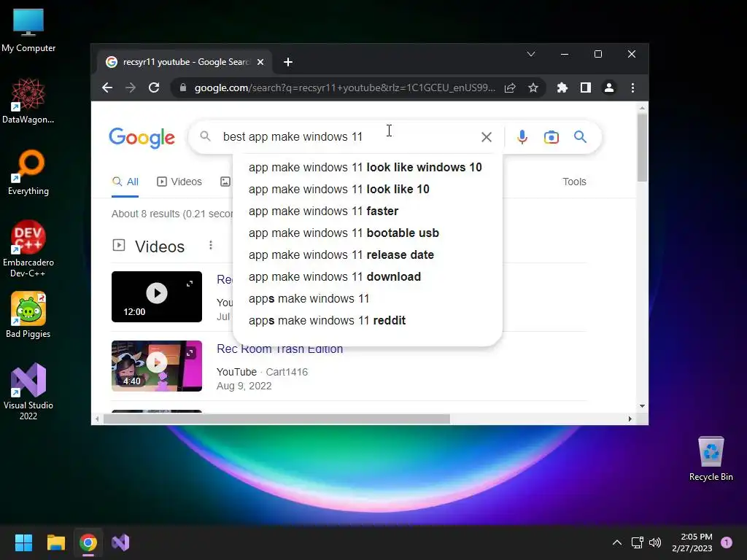This screenshot has height=560, width=747.
Task: Select the Embarcadero Dev-C++ desktop shortcut
Action: 28,249
